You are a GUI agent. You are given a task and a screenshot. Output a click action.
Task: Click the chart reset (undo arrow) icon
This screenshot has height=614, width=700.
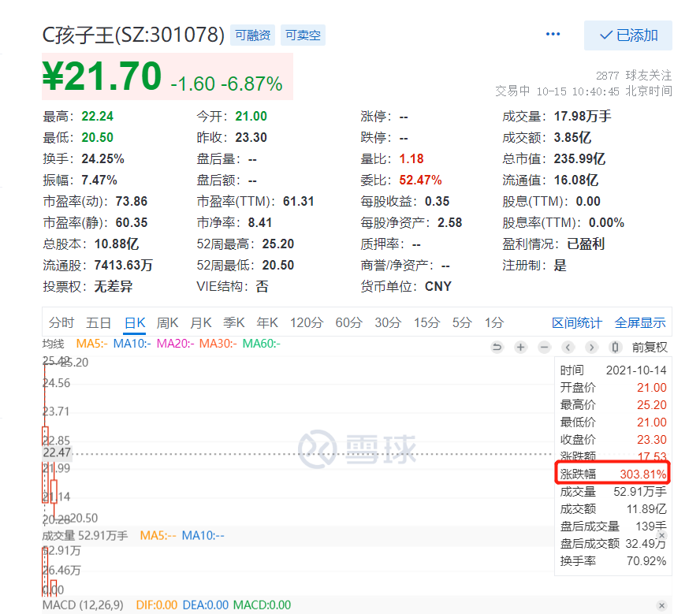[497, 347]
